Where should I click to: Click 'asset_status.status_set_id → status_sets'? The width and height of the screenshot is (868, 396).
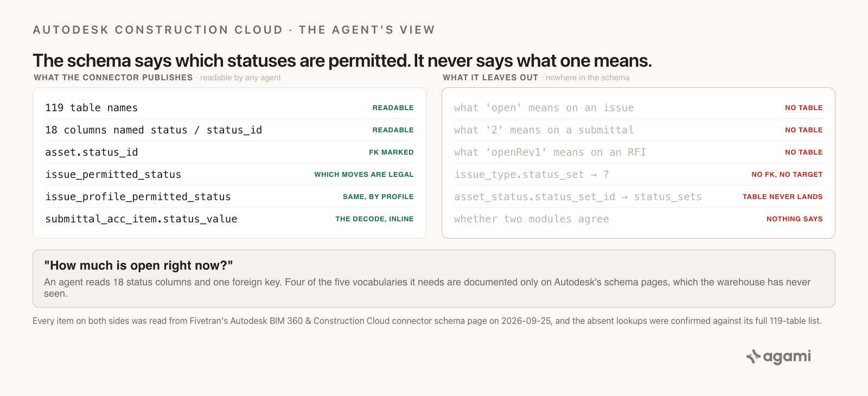pyautogui.click(x=578, y=196)
